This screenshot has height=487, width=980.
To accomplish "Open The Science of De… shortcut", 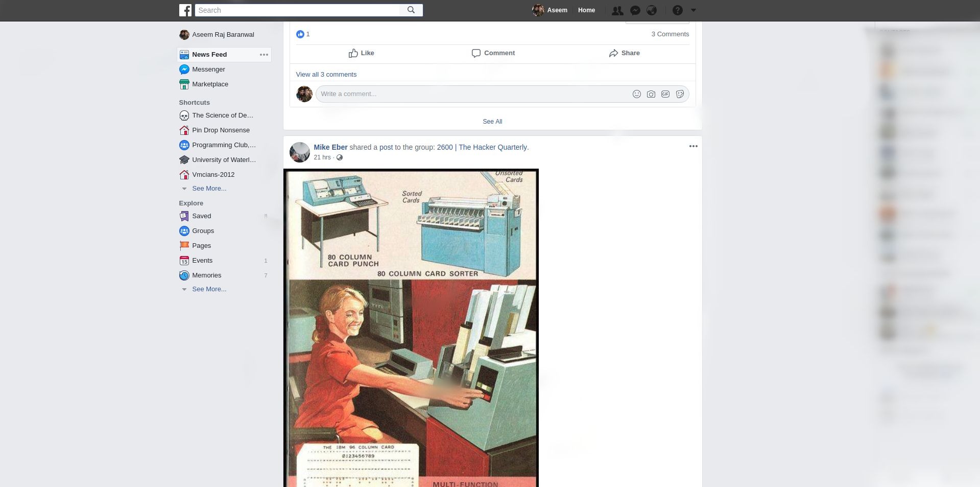I will (x=223, y=115).
